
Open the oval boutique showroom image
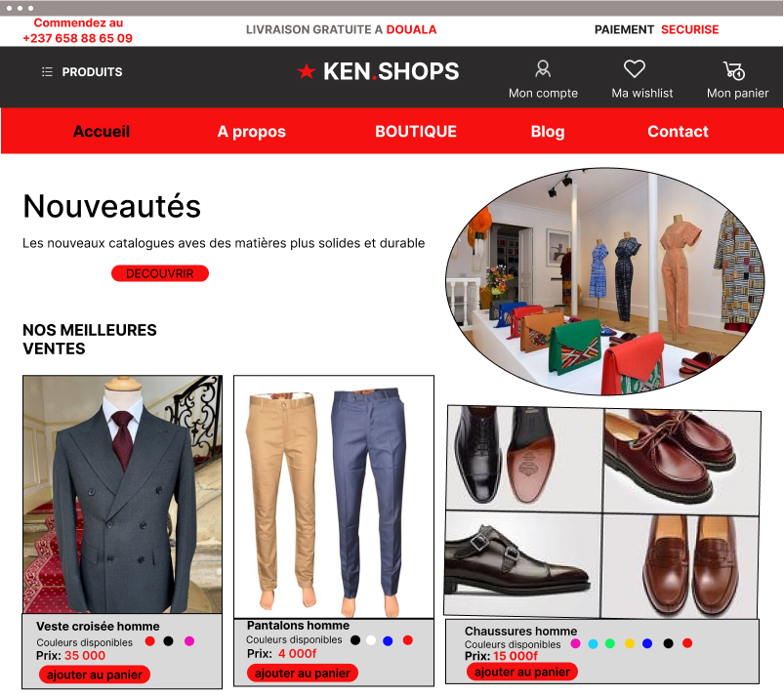[605, 281]
